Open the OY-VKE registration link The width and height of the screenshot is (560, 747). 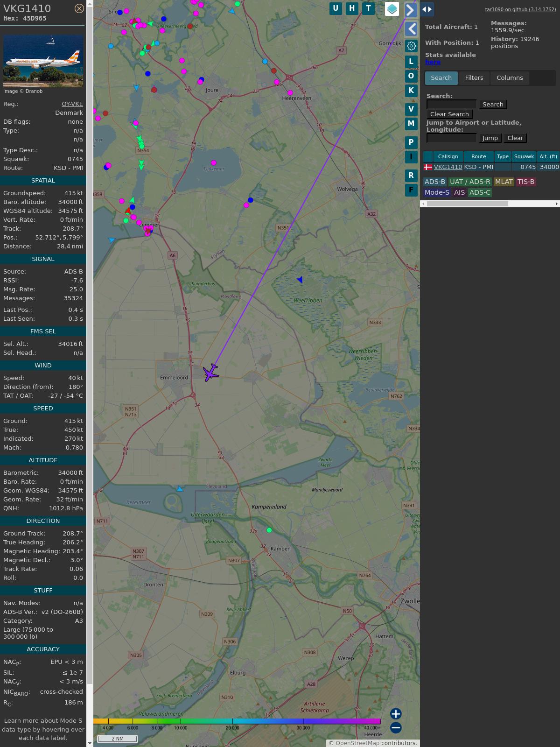pyautogui.click(x=72, y=104)
